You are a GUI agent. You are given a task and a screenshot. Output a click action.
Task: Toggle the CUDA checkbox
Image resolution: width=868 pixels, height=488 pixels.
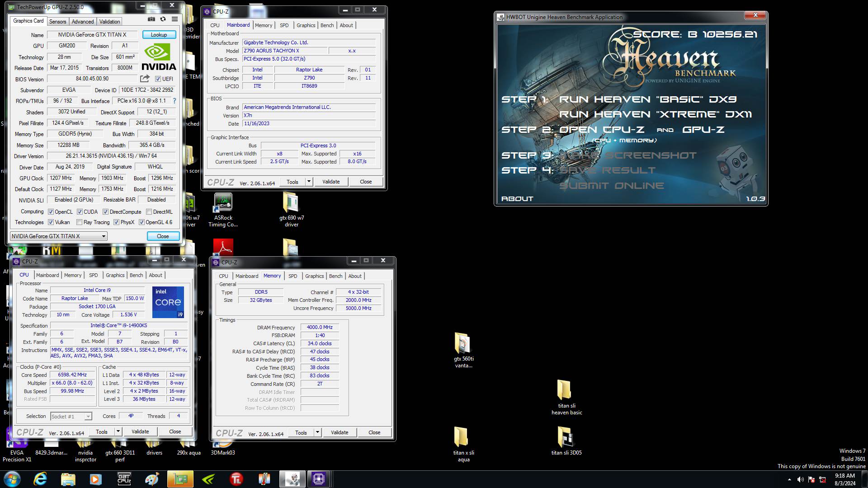pos(80,212)
